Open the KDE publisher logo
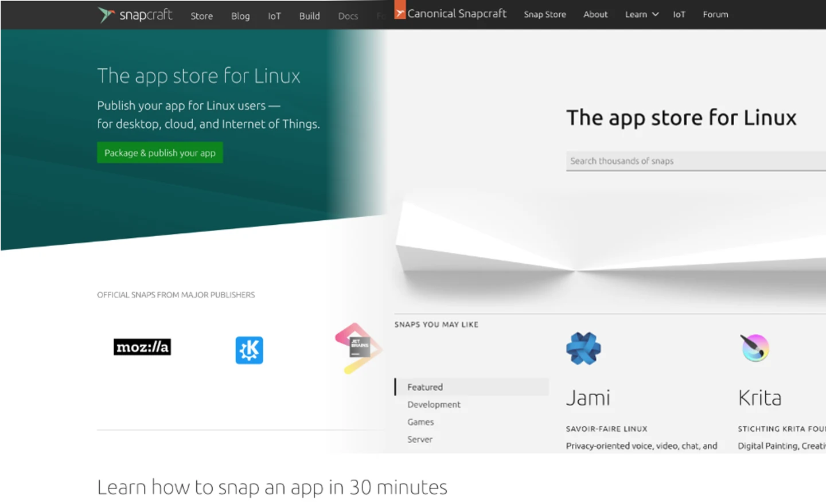 [249, 350]
